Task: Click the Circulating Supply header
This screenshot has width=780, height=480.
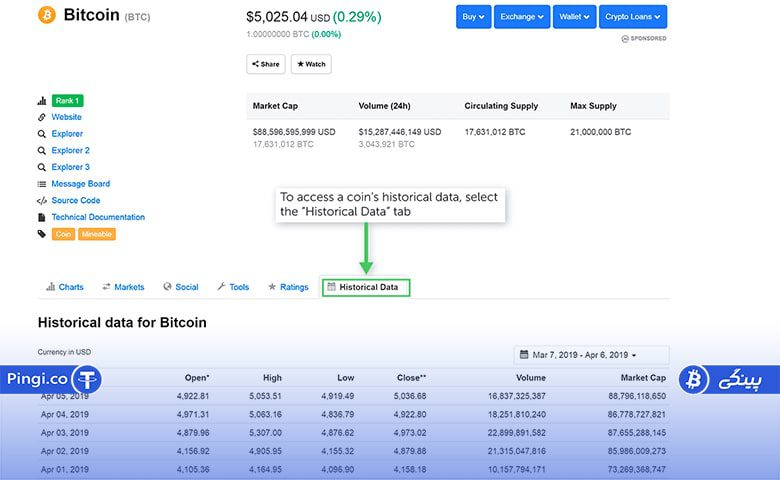Action: coord(501,106)
